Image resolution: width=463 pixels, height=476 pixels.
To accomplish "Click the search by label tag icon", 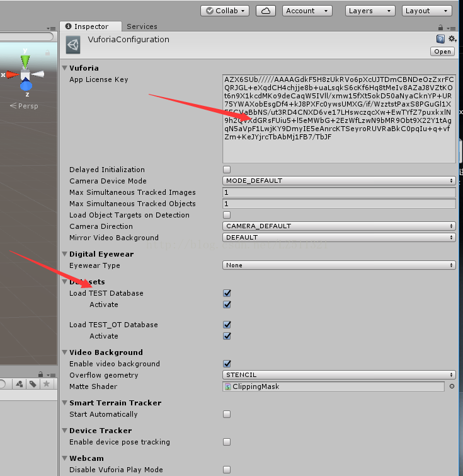I will [33, 384].
